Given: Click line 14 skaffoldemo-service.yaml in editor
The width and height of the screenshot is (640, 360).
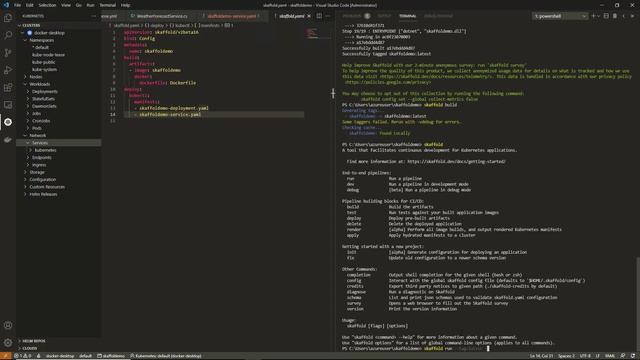Looking at the screenshot, I should [170, 115].
